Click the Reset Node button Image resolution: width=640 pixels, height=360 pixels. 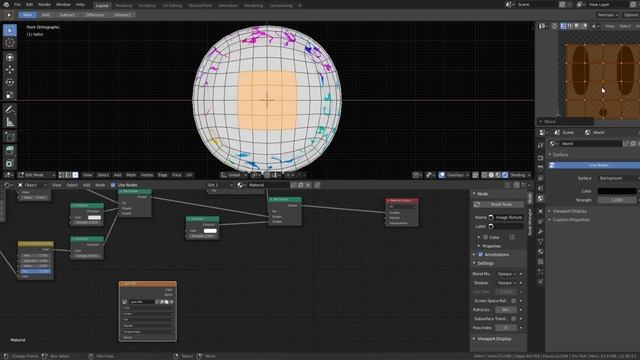click(499, 204)
